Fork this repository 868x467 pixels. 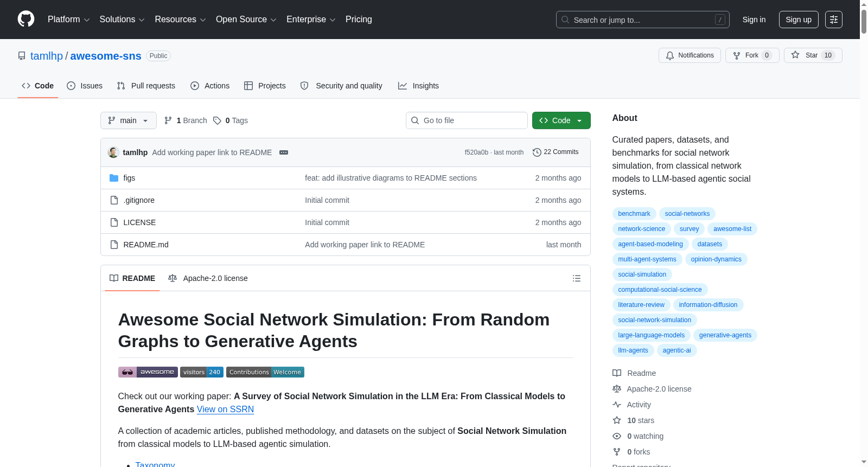[752, 55]
